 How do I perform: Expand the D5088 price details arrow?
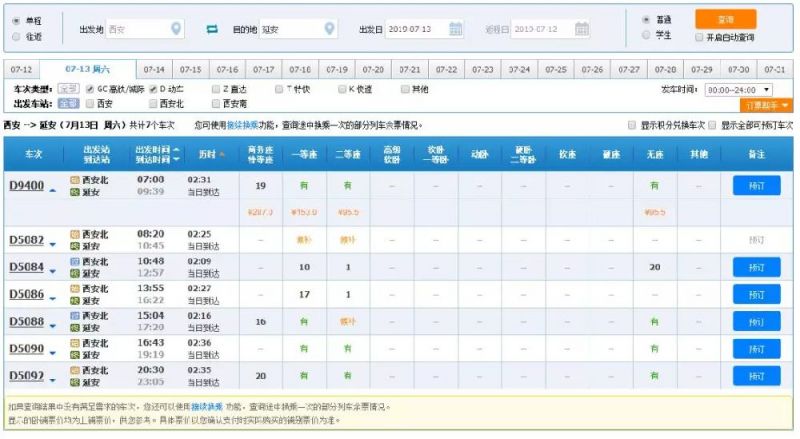pos(53,326)
